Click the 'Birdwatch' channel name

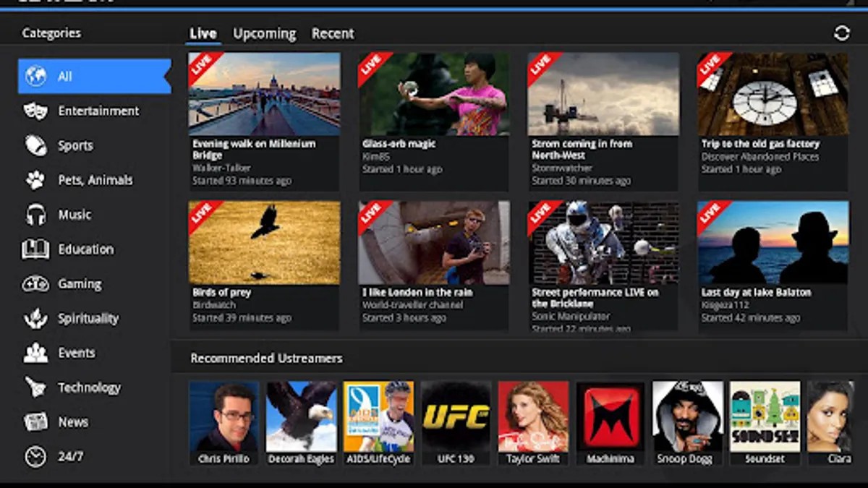click(x=214, y=306)
